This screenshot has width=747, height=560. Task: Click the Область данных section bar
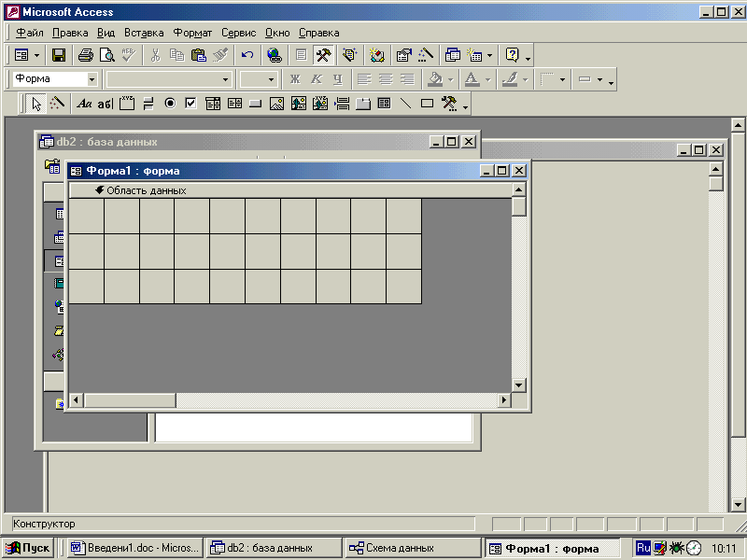click(290, 190)
